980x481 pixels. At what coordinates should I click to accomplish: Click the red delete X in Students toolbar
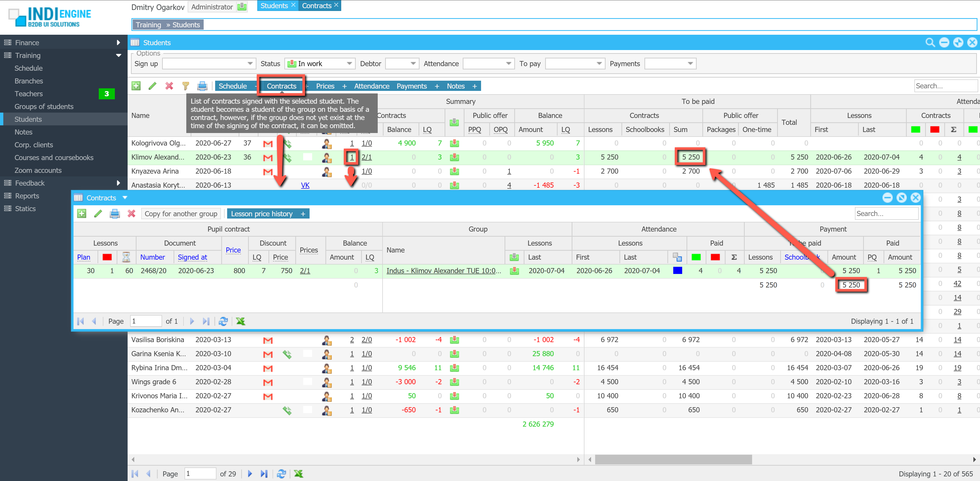point(169,86)
